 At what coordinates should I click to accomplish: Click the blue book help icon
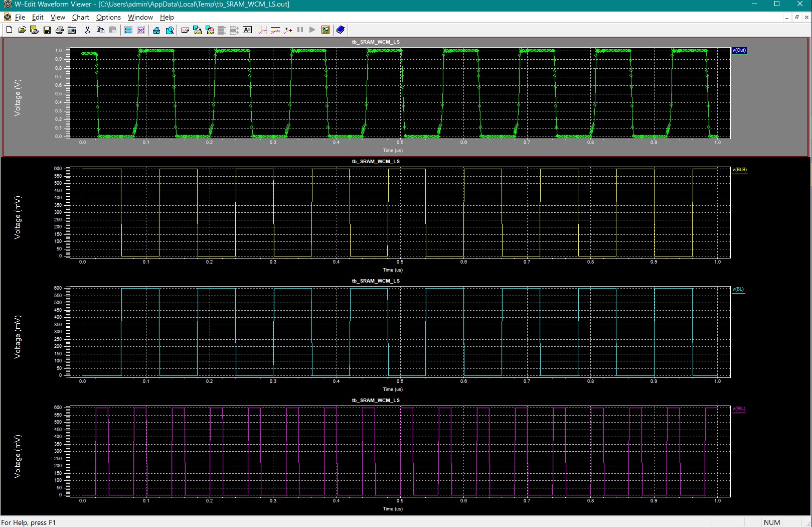coord(341,30)
